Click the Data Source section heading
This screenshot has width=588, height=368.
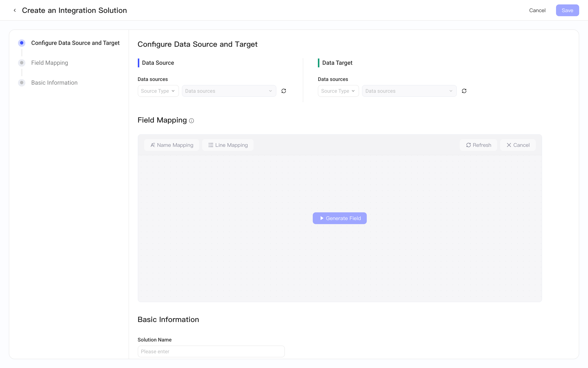click(x=158, y=63)
